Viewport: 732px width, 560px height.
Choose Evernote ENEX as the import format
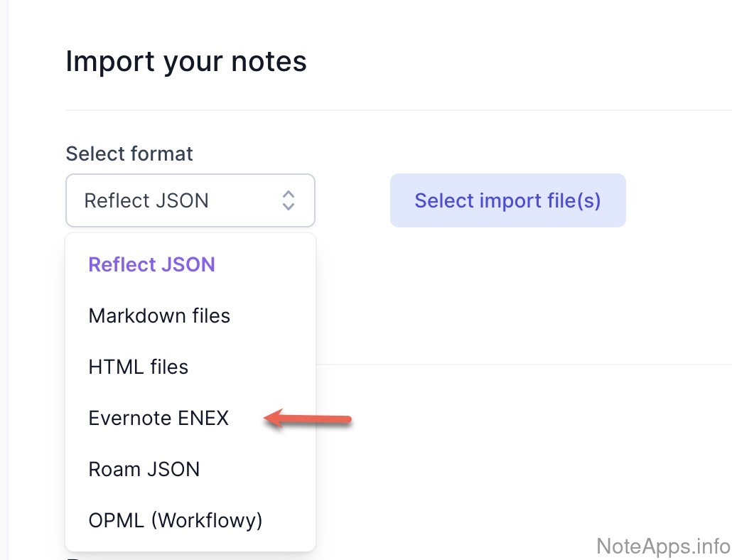158,418
